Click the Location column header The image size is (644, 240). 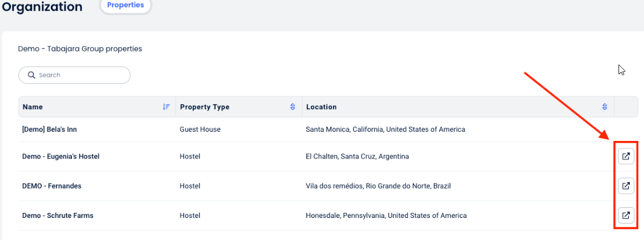[x=321, y=107]
